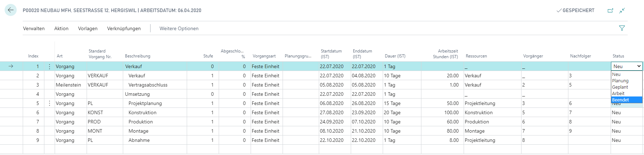The width and height of the screenshot is (644, 155).
Task: Open the Verwalten menu
Action: click(x=34, y=28)
